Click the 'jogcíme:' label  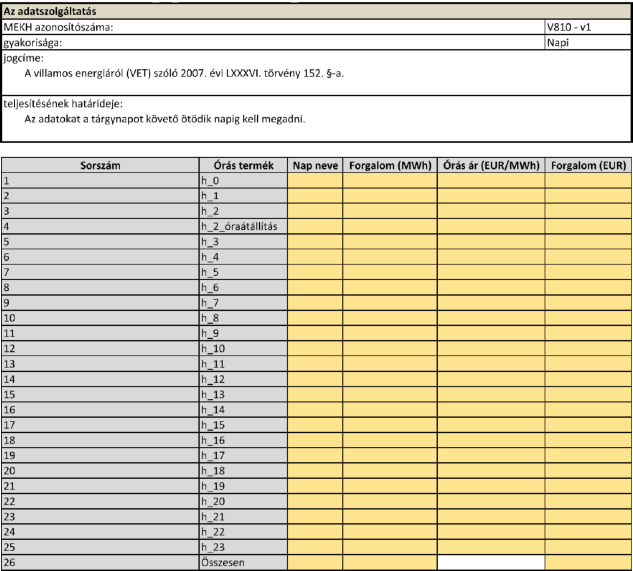[x=23, y=58]
